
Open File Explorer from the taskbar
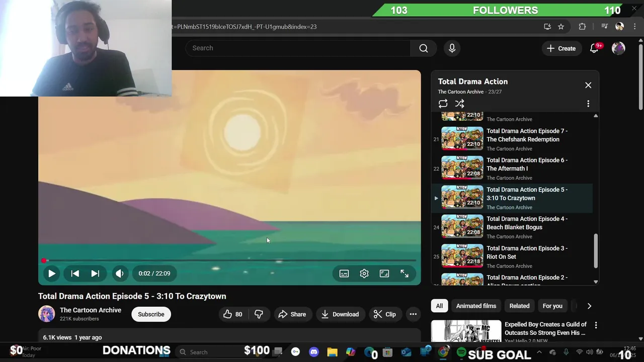pyautogui.click(x=332, y=352)
